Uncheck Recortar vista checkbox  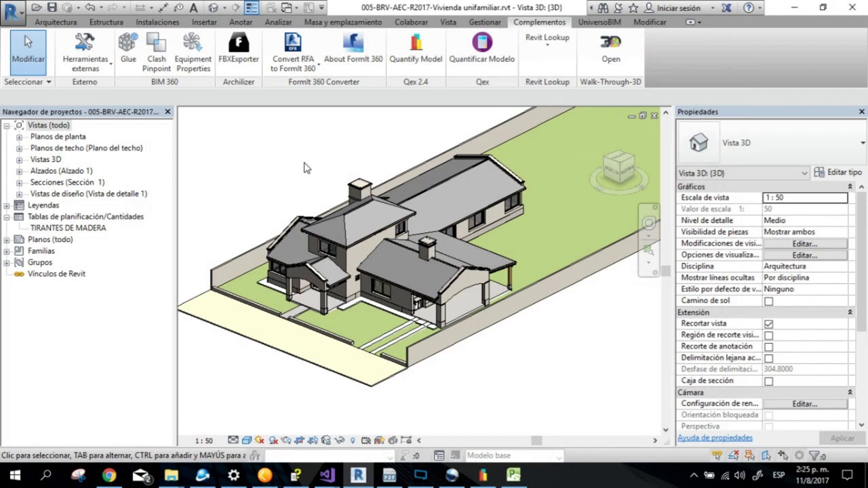tap(768, 324)
